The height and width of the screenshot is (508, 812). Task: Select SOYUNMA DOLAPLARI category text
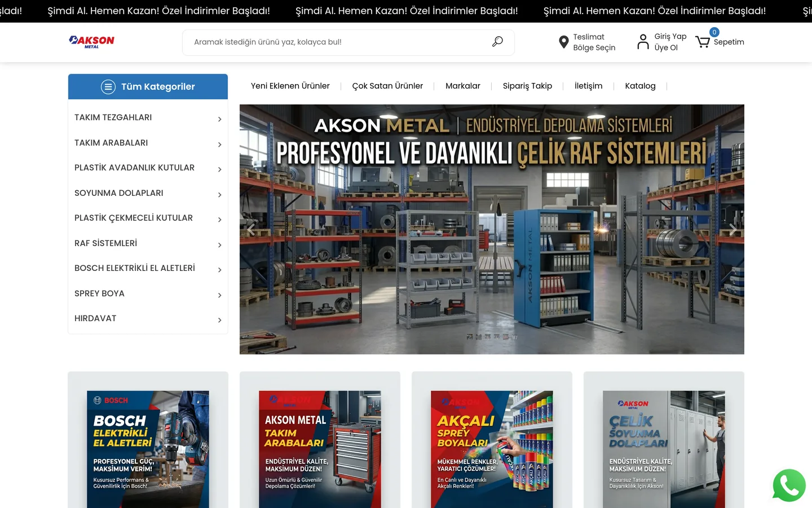click(x=119, y=193)
